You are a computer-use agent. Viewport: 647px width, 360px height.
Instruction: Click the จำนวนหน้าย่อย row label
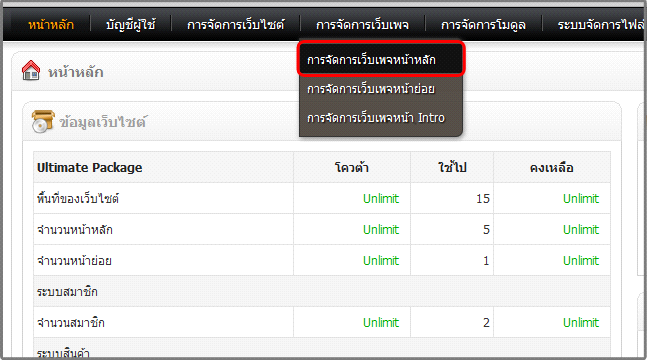[x=74, y=261]
